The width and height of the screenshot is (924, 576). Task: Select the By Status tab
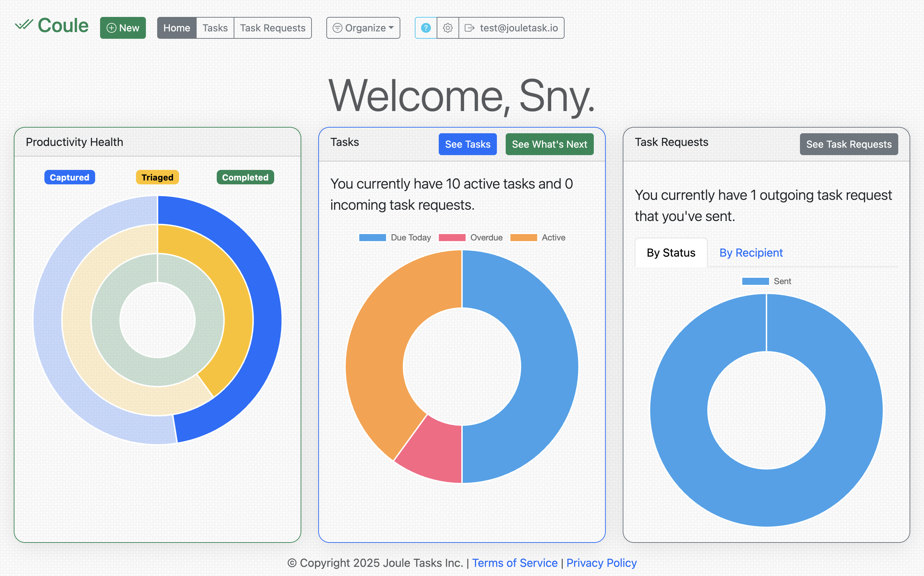[x=671, y=252]
